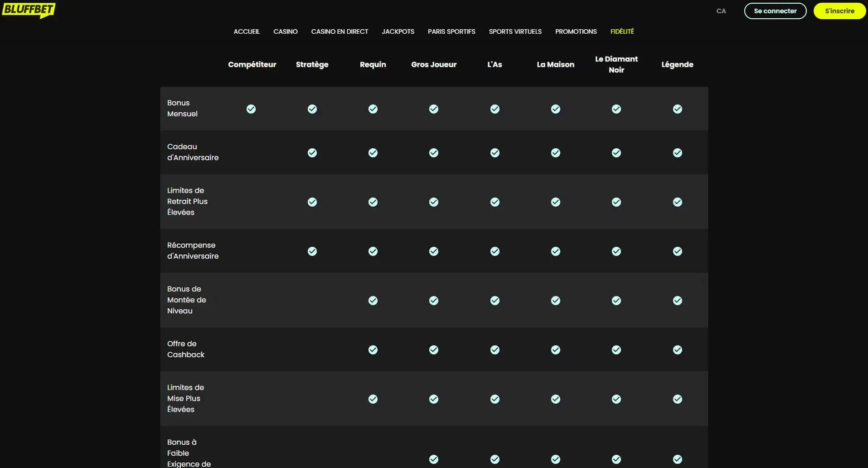Select the Fidélité navigation tab
Viewport: 868px width, 468px height.
tap(622, 31)
